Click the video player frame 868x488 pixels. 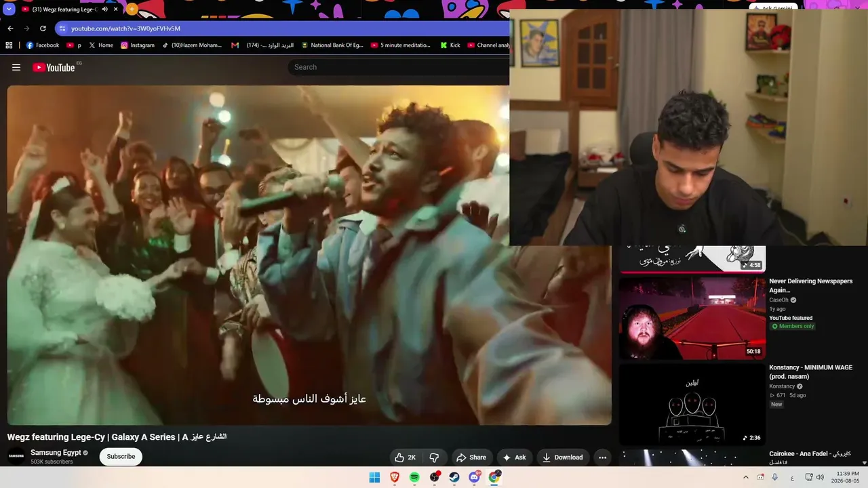(309, 255)
